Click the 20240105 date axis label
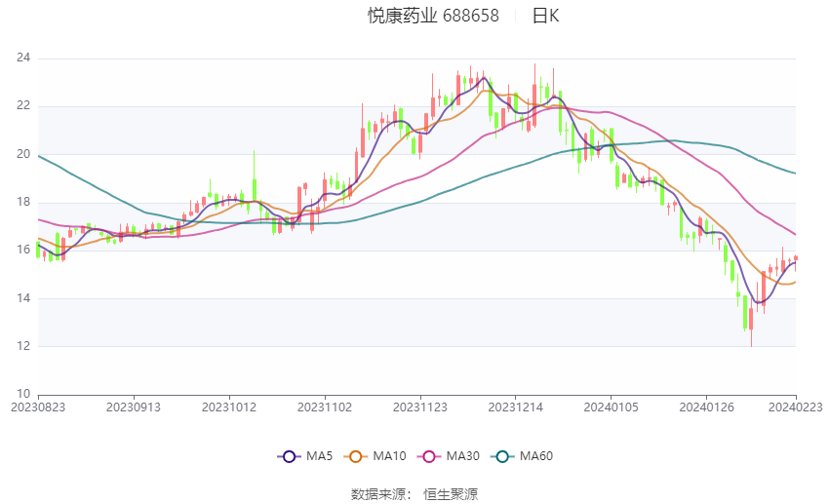The image size is (829, 504). (x=611, y=407)
